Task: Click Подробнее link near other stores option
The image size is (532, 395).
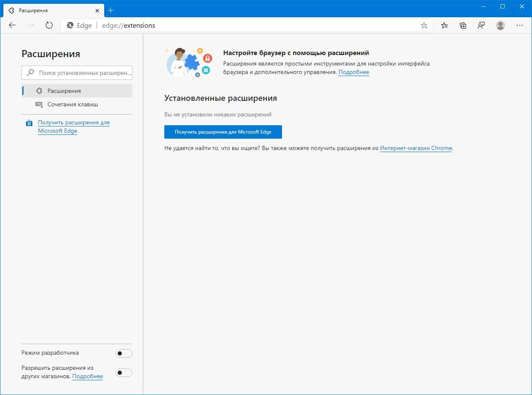Action: coord(87,376)
